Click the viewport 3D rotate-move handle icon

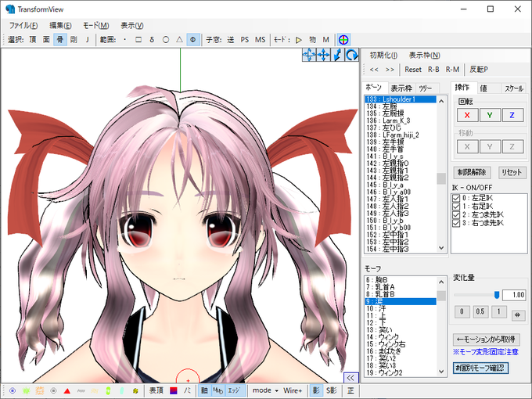[309, 55]
